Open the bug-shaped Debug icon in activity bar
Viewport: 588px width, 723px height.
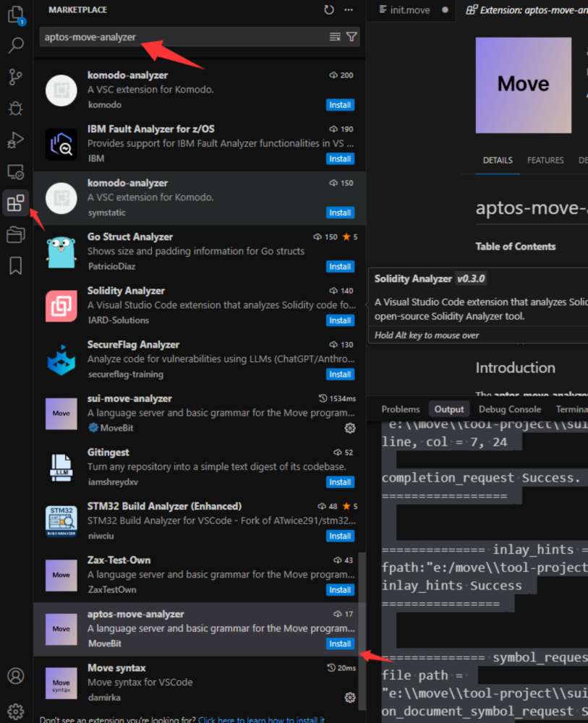(16, 108)
